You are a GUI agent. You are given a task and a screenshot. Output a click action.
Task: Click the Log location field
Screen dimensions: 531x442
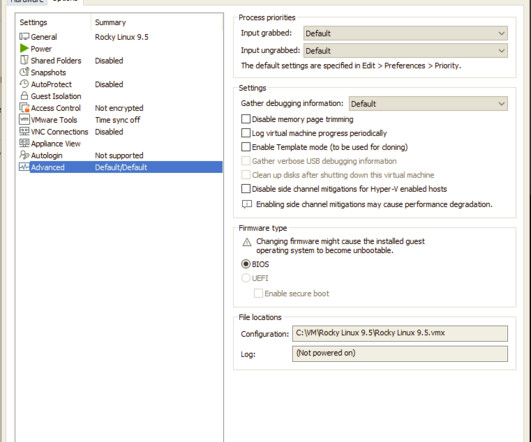pos(400,354)
